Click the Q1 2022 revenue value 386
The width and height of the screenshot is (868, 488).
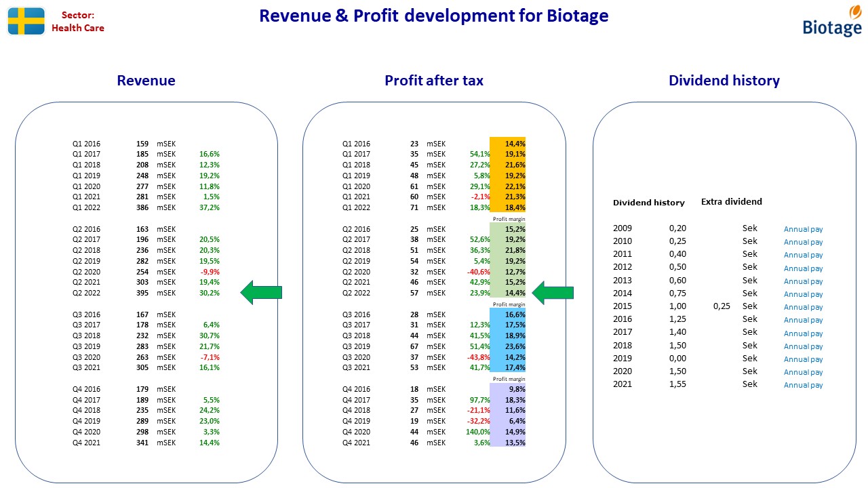click(x=142, y=207)
